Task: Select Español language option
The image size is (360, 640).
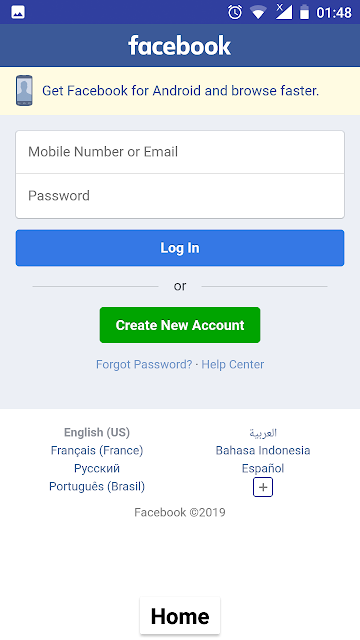Action: pyautogui.click(x=263, y=468)
